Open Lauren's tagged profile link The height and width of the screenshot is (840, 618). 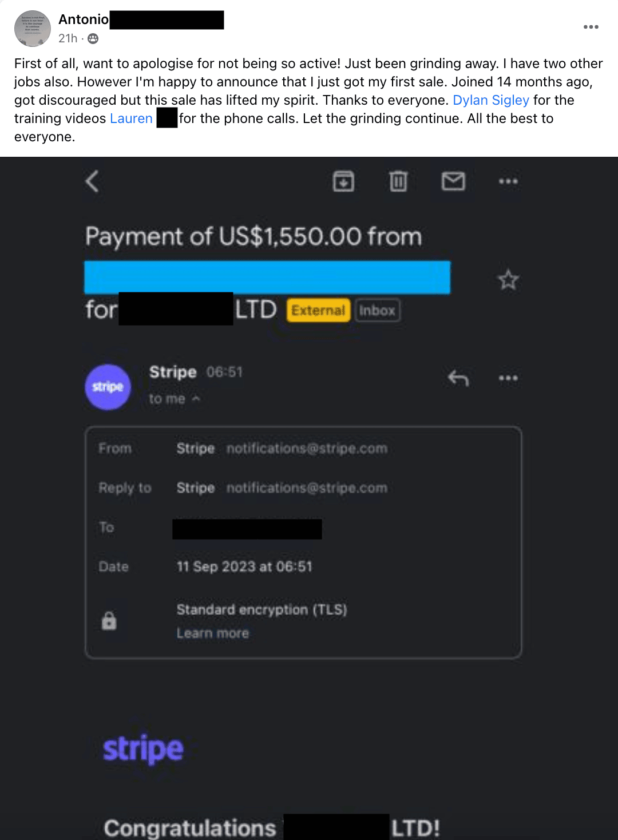(x=131, y=118)
